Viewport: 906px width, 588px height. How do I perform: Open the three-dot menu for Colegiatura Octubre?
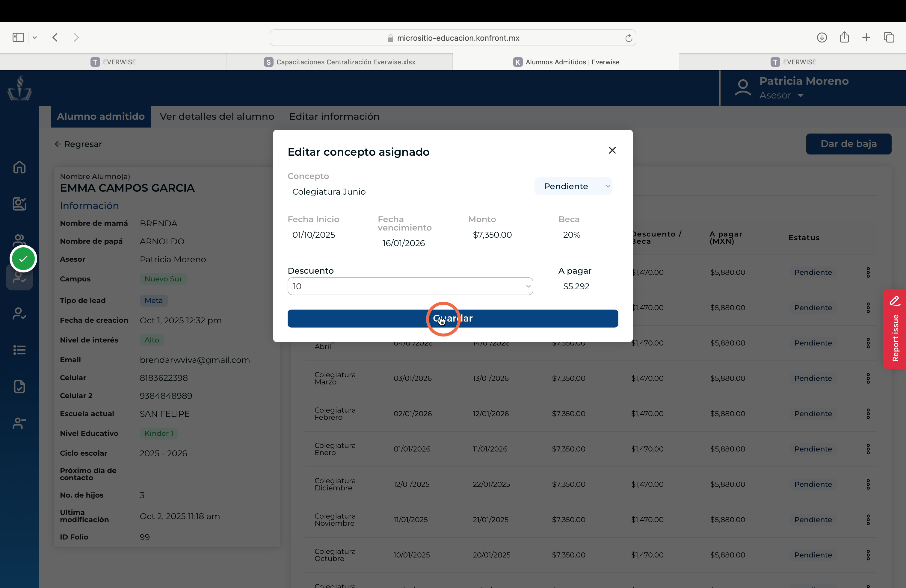[x=868, y=555]
